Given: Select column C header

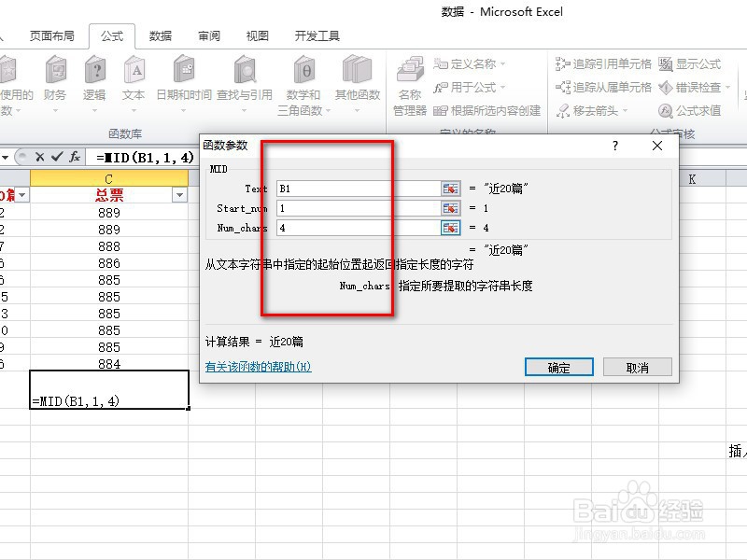Looking at the screenshot, I should [109, 179].
